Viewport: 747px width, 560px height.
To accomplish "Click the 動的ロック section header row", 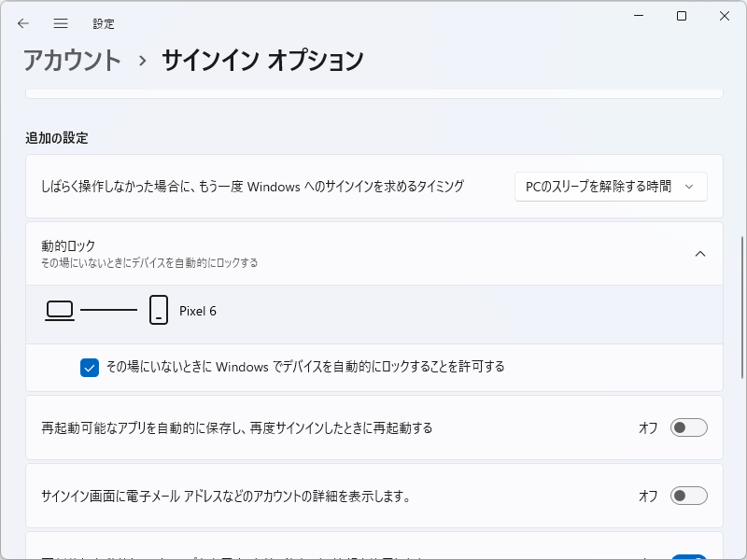I will pos(373,253).
